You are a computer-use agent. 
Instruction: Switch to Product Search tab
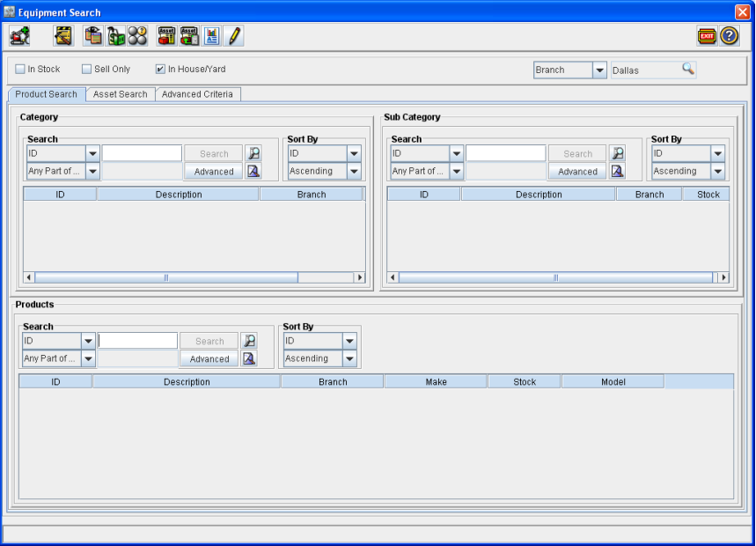click(x=47, y=94)
